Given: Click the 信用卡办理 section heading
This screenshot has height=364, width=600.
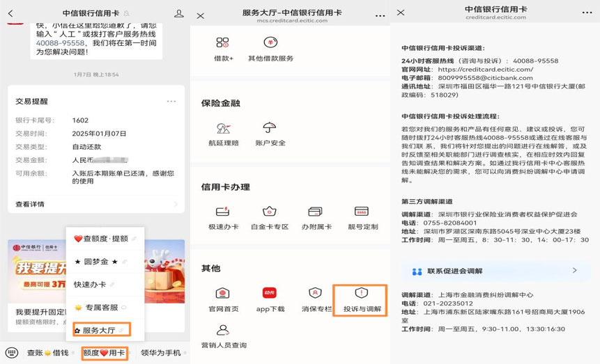Looking at the screenshot, I should [x=226, y=187].
